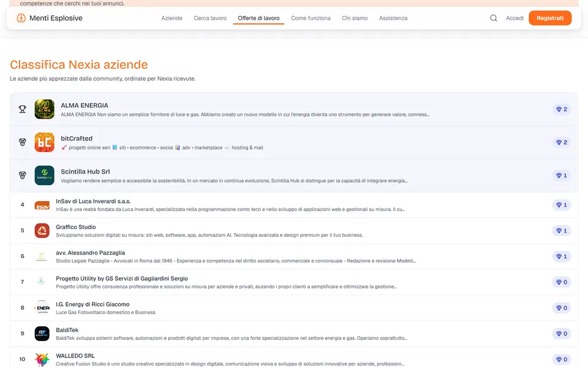588x368 pixels.
Task: Click the avv. Alessandro Pazzaglia logo
Action: point(42,256)
